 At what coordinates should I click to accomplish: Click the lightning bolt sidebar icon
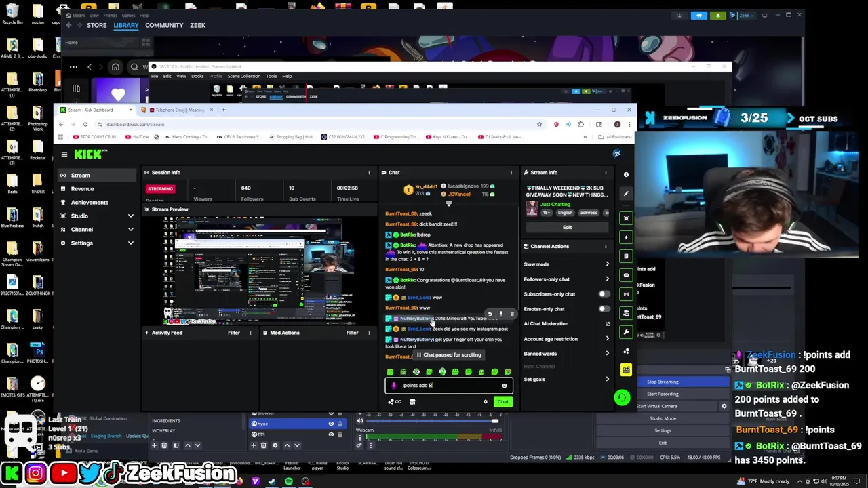point(626,237)
